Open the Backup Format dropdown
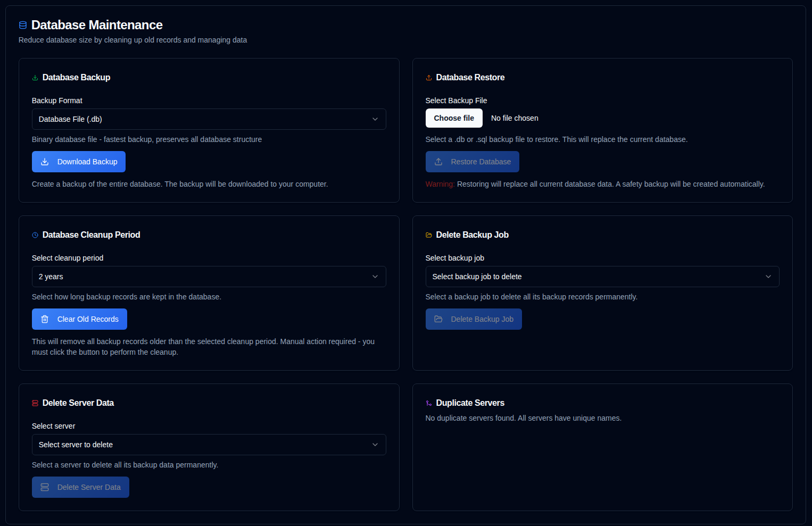This screenshot has width=812, height=526. [209, 119]
